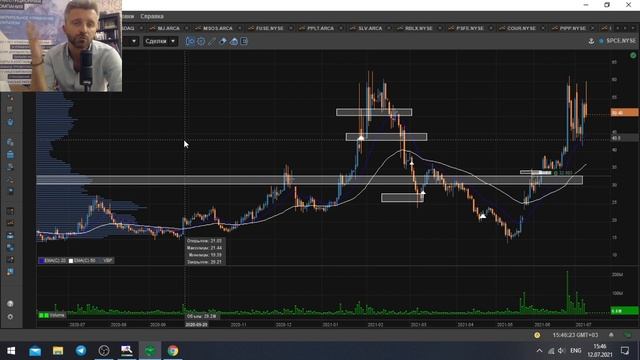Click the green trading app taskbar icon

coord(150,351)
